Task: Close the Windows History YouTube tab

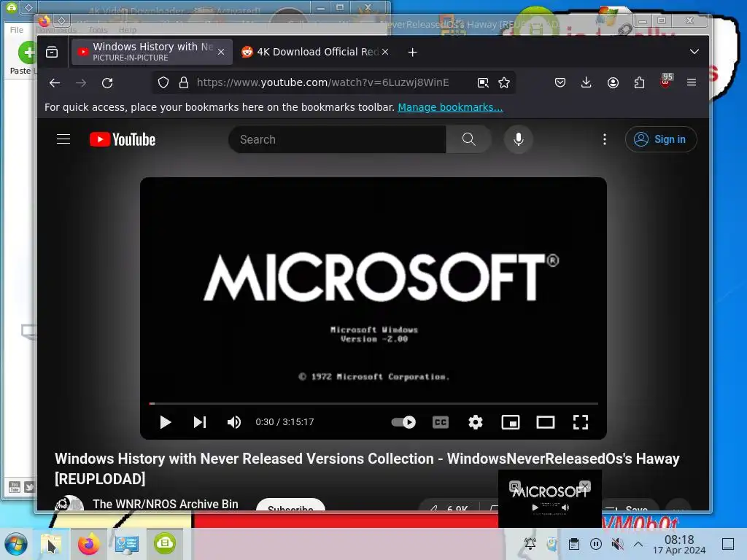Action: (221, 52)
